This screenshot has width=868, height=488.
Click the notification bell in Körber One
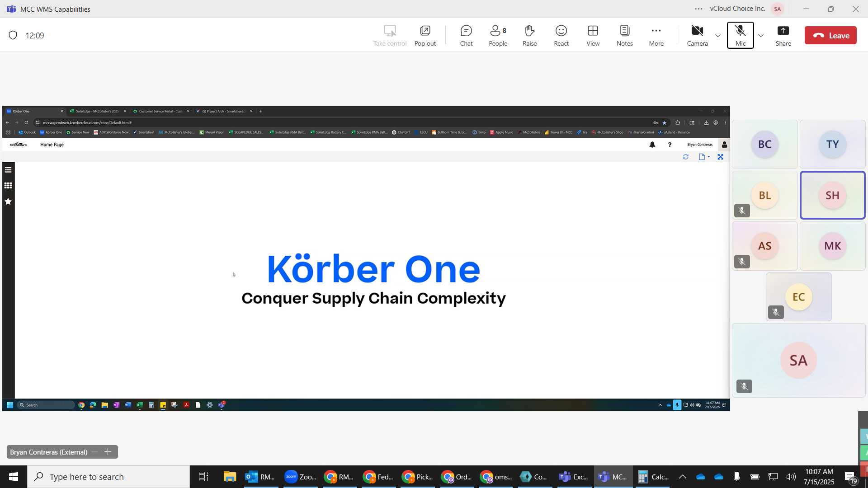click(x=652, y=145)
